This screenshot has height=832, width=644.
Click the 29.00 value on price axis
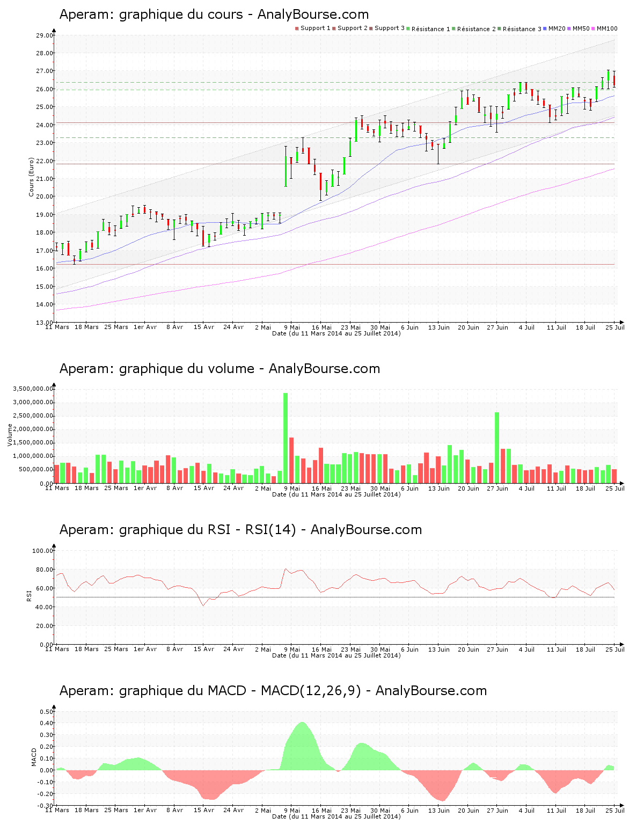[45, 35]
